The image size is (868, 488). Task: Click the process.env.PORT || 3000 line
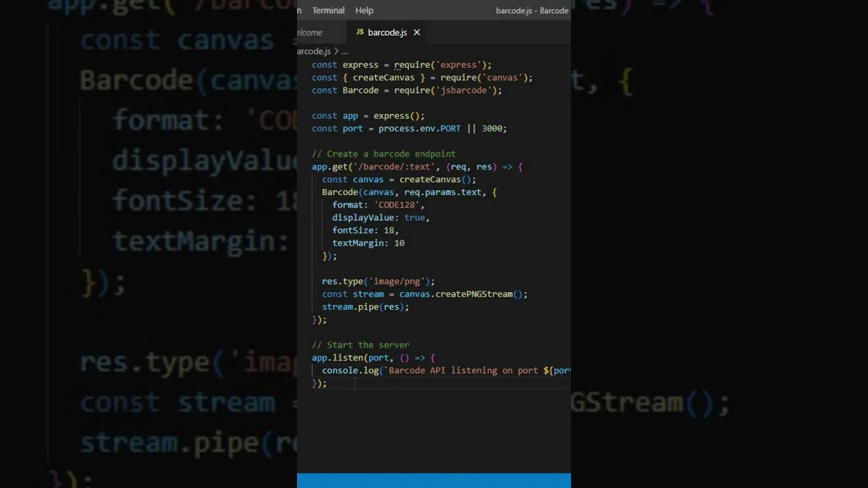click(409, 129)
